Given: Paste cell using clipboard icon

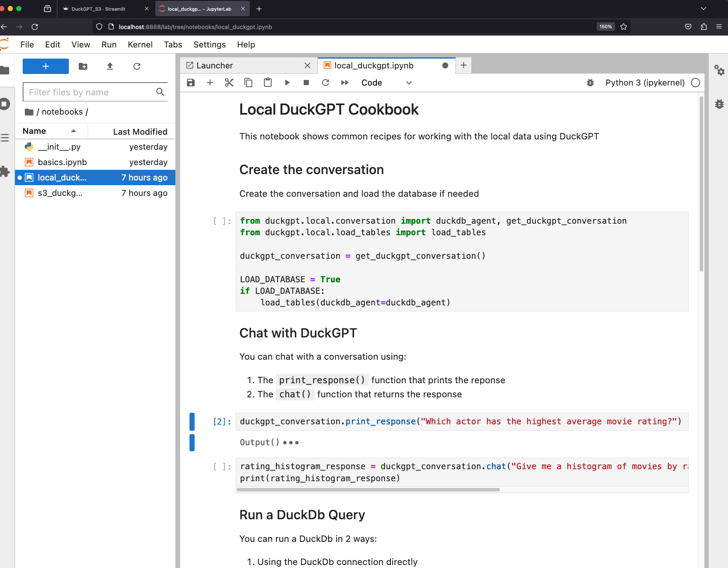Looking at the screenshot, I should [x=268, y=83].
